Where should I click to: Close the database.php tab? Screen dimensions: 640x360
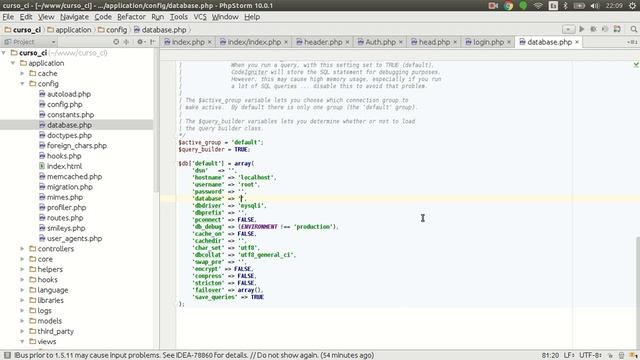coord(577,42)
